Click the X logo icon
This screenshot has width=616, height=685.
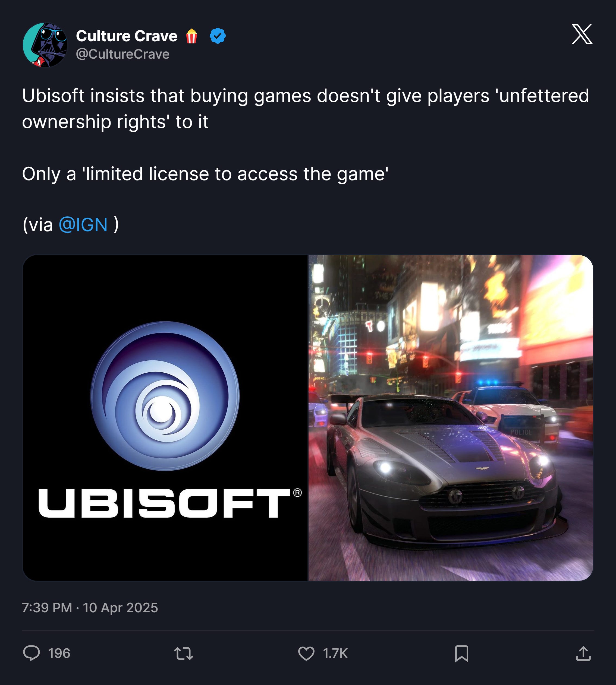[582, 34]
